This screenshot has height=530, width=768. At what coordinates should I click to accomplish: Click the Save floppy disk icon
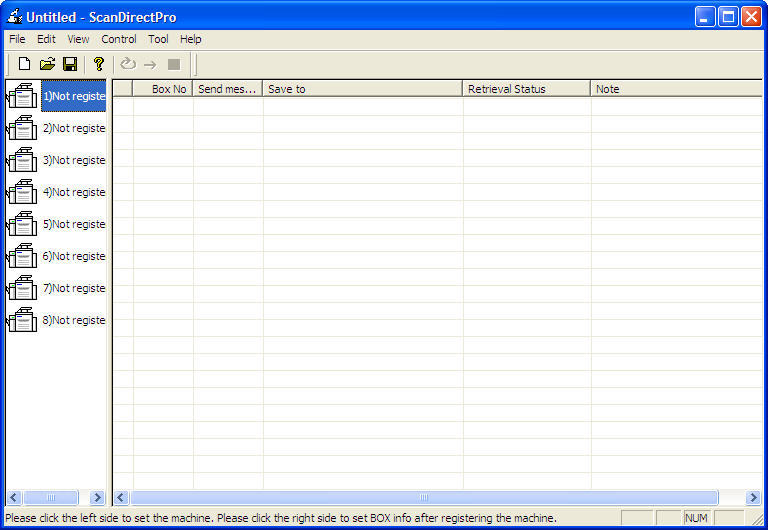pos(70,64)
